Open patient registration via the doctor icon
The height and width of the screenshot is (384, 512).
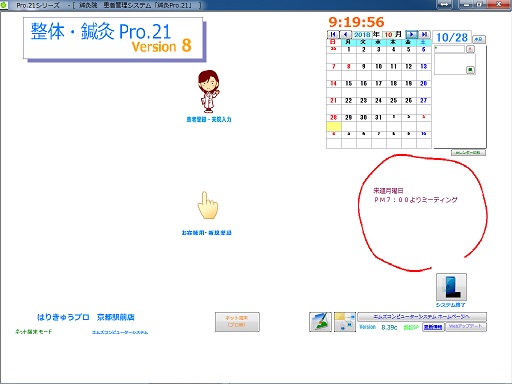pyautogui.click(x=208, y=91)
